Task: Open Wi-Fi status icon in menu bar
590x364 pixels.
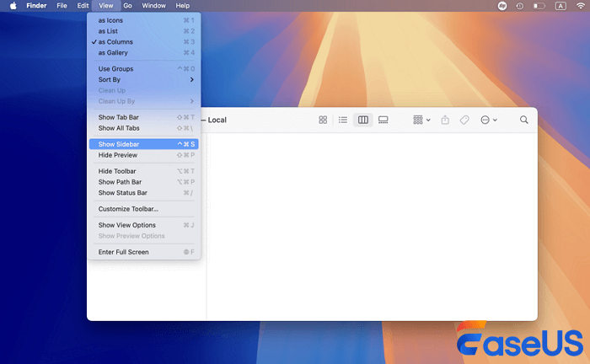Action: pyautogui.click(x=581, y=6)
